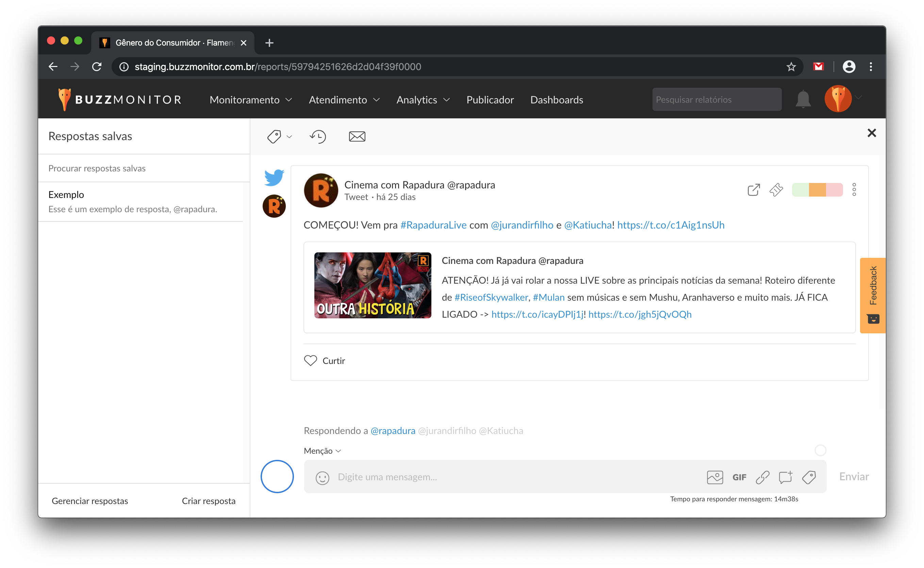Click the envelope mail icon
This screenshot has height=568, width=924.
pos(357,136)
